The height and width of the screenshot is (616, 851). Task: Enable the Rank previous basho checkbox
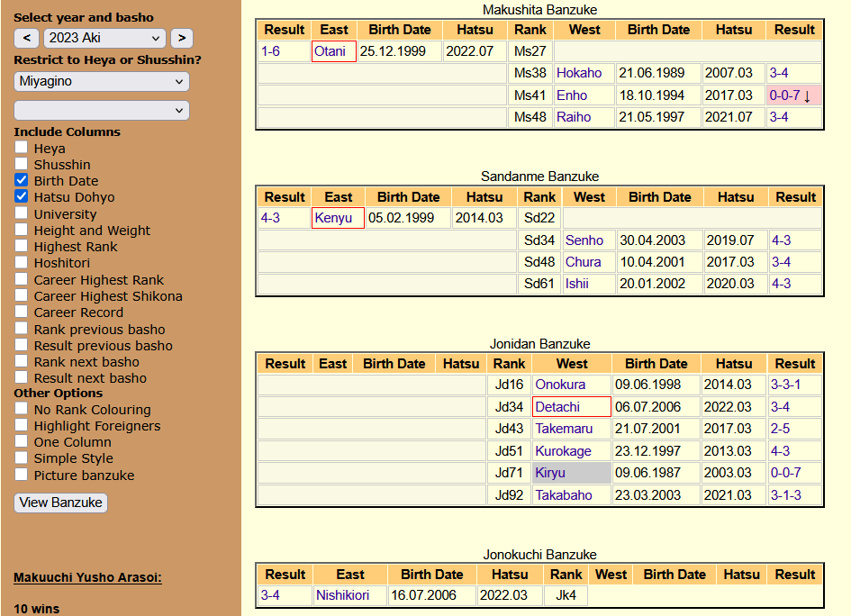point(22,329)
